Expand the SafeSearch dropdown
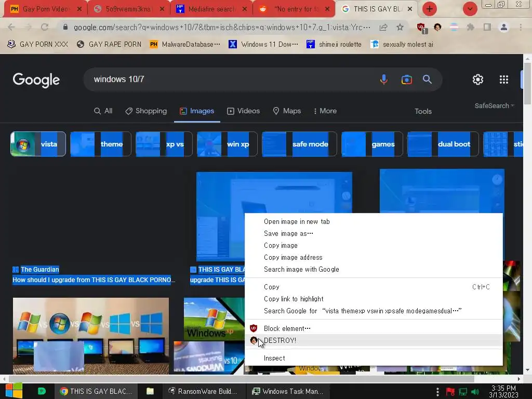This screenshot has width=532, height=399. pyautogui.click(x=495, y=106)
